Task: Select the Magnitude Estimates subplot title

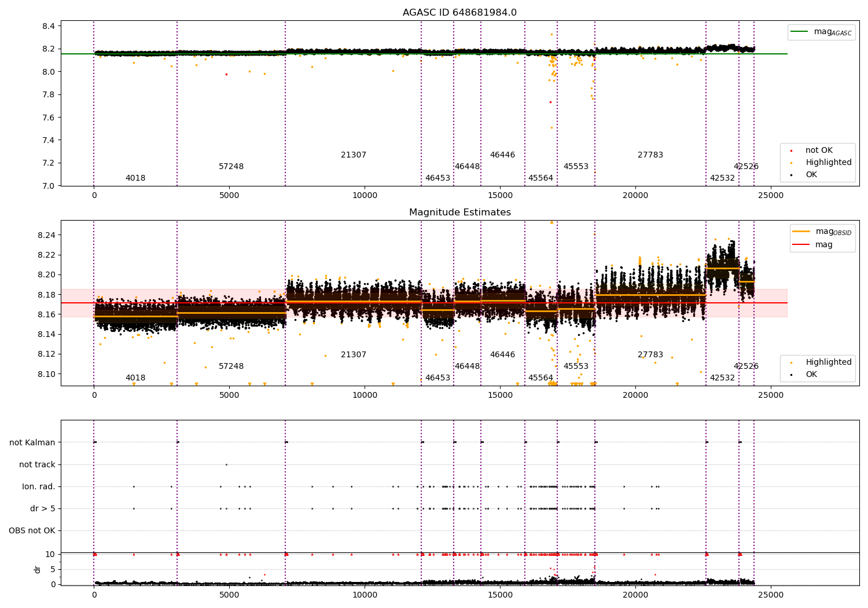Action: click(459, 213)
